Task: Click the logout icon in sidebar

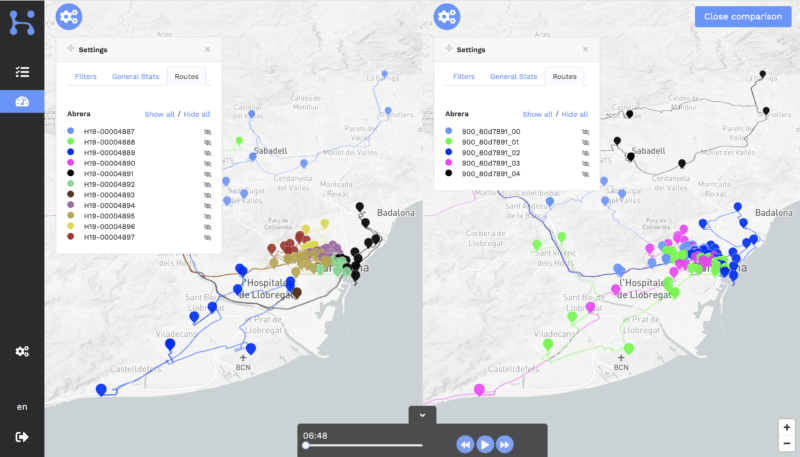Action: 22,436
